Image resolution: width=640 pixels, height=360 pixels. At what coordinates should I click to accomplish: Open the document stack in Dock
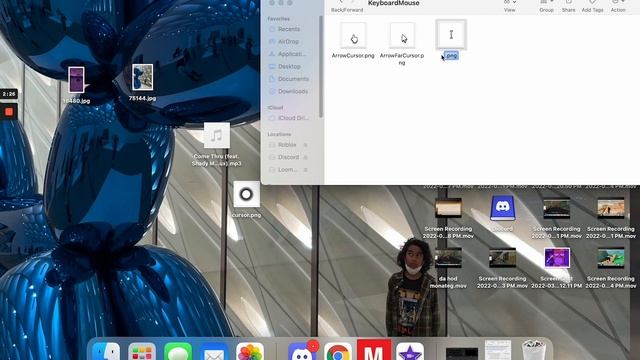point(498,350)
